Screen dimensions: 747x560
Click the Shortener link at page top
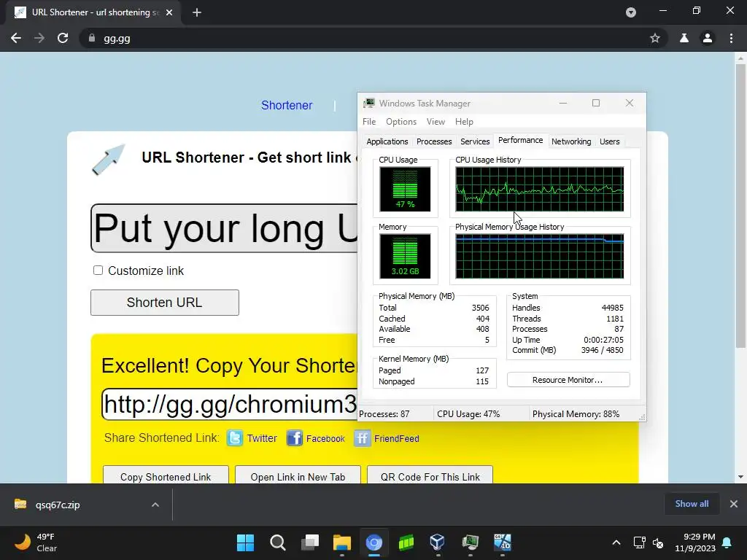click(x=287, y=105)
